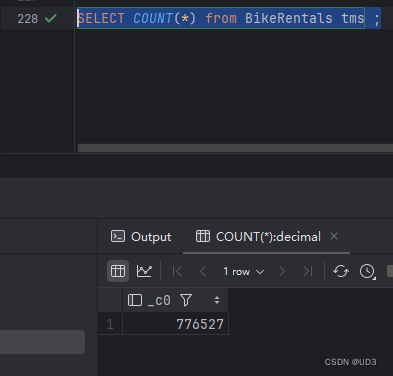Show the chart view of results

click(x=144, y=271)
